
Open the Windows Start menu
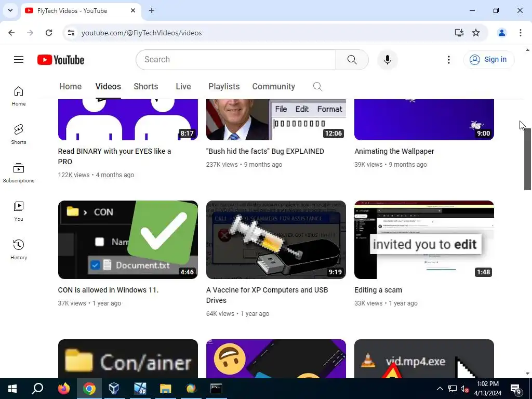click(12, 389)
